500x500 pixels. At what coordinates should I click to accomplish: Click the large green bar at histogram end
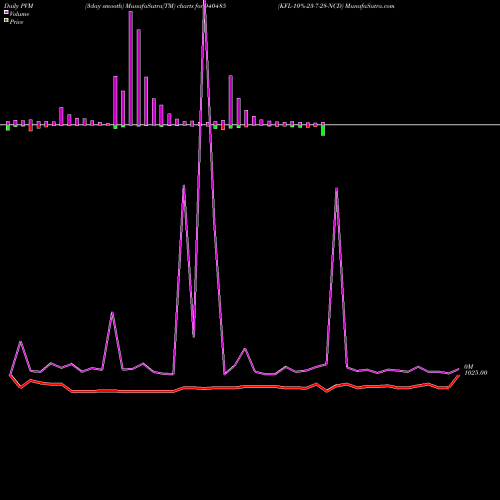[x=323, y=130]
